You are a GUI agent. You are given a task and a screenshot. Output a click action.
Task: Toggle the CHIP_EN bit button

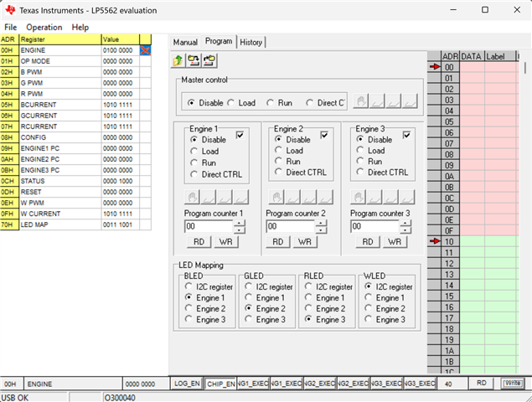[220, 384]
